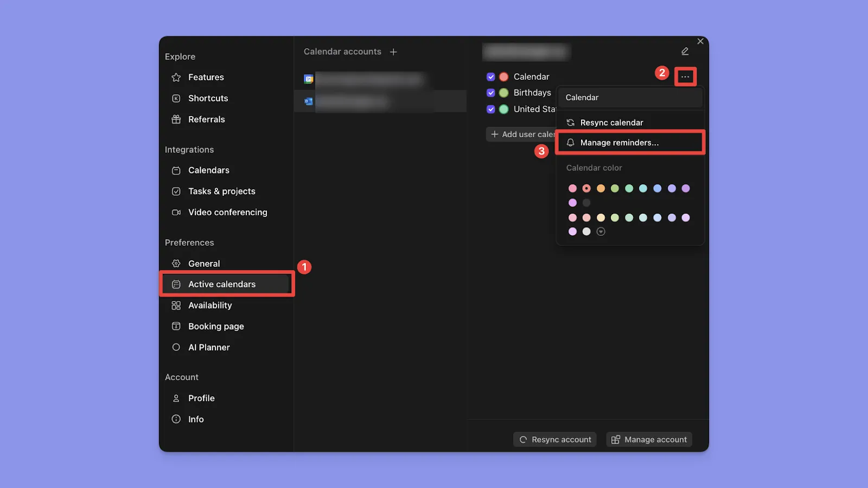Select Active calendars in Preferences
The image size is (868, 488).
tap(222, 284)
